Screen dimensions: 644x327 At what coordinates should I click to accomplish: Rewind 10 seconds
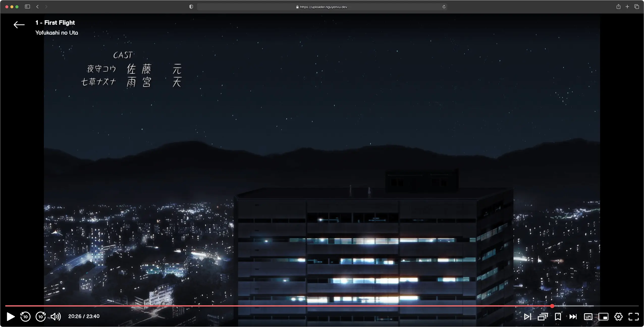[25, 316]
